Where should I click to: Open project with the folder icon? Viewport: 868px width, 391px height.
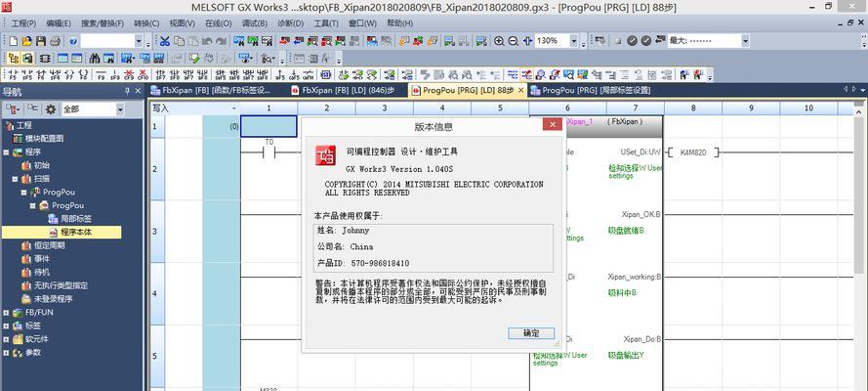pyautogui.click(x=27, y=41)
